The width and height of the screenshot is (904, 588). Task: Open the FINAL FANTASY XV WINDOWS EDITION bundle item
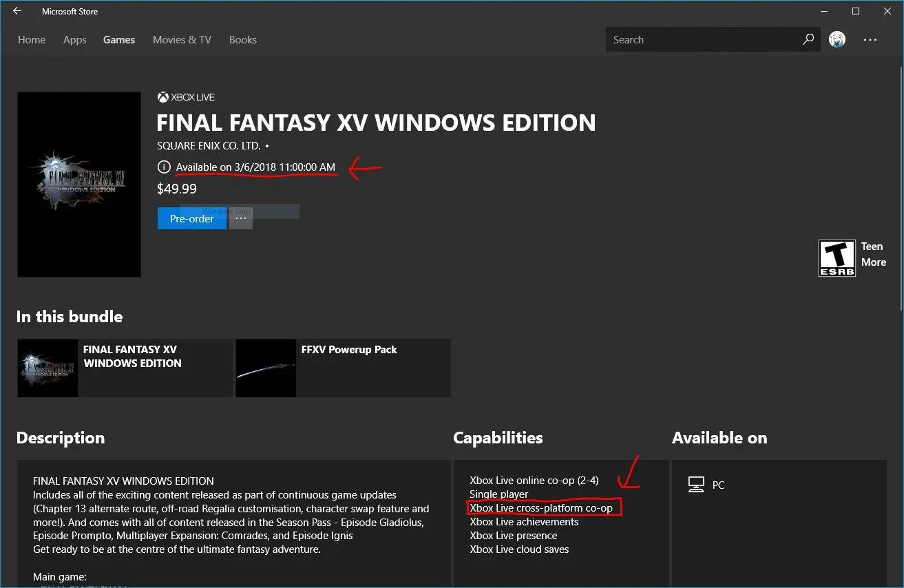[x=125, y=368]
